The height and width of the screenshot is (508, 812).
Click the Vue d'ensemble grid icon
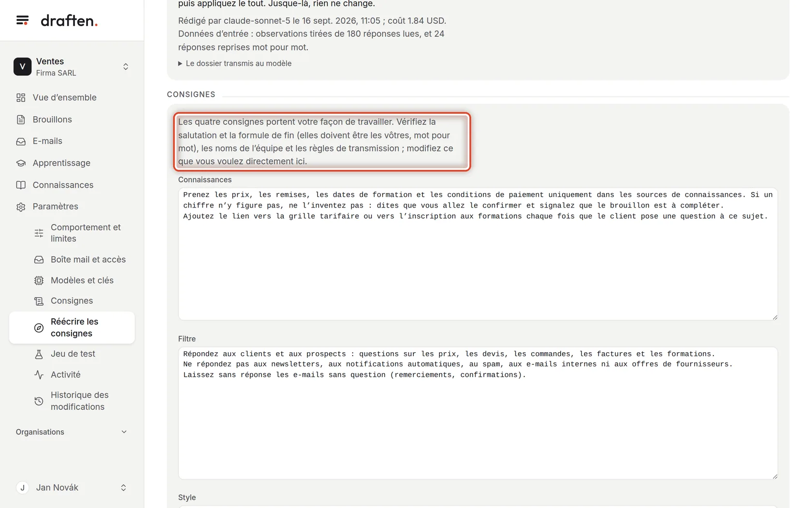pos(21,98)
